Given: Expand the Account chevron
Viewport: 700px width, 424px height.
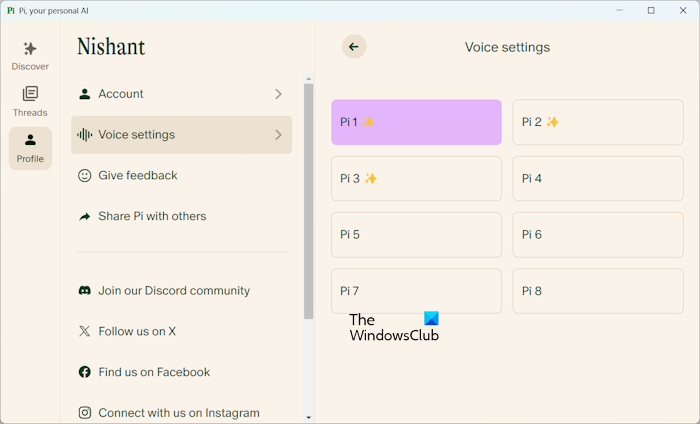Looking at the screenshot, I should (x=278, y=94).
